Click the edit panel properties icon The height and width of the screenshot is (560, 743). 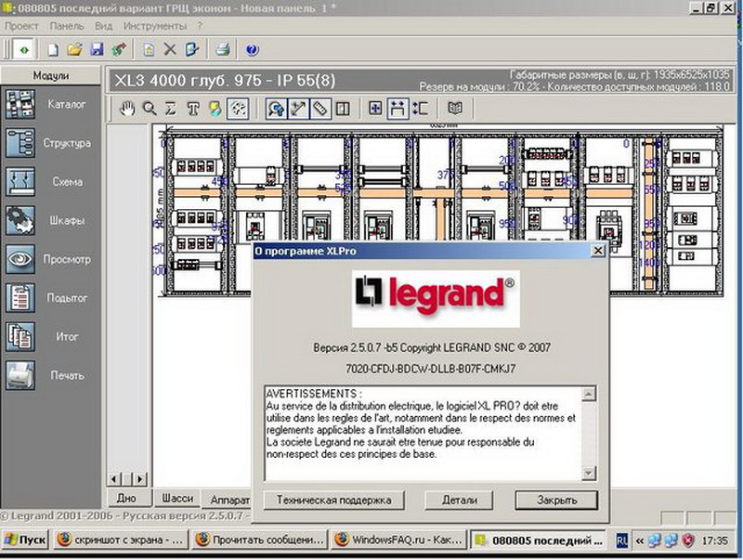(x=192, y=49)
